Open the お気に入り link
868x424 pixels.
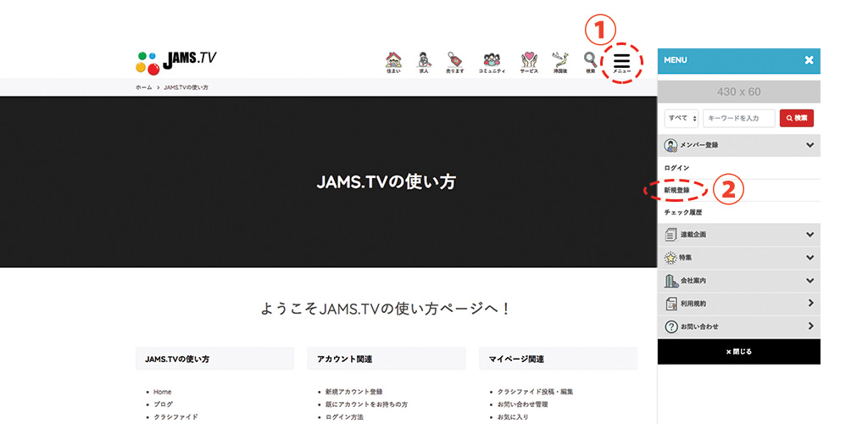[513, 417]
